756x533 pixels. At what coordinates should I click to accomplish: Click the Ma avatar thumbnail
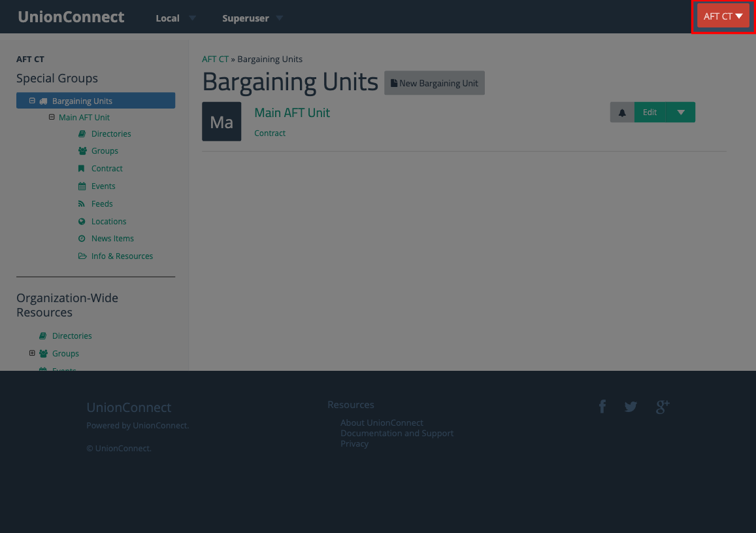coord(222,121)
